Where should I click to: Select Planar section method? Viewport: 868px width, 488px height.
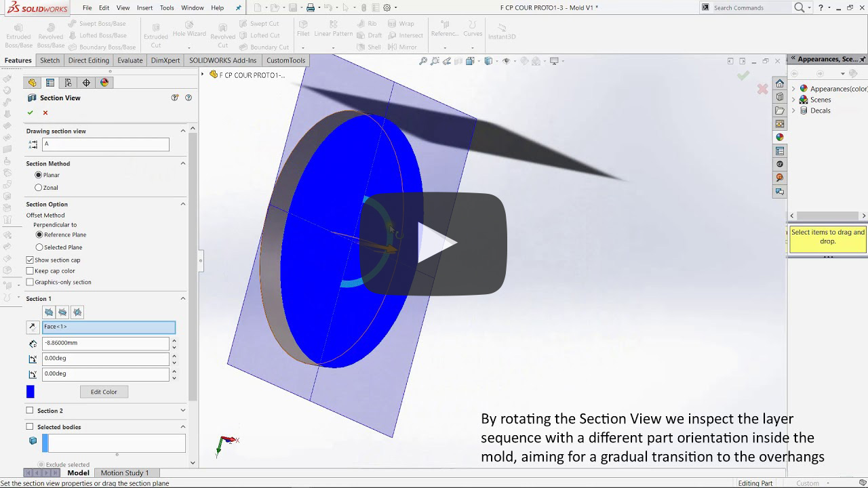(39, 175)
